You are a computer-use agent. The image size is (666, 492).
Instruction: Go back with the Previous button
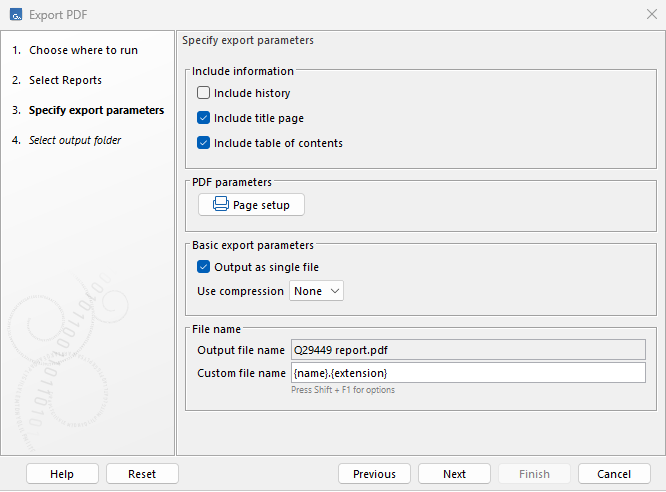click(x=374, y=474)
